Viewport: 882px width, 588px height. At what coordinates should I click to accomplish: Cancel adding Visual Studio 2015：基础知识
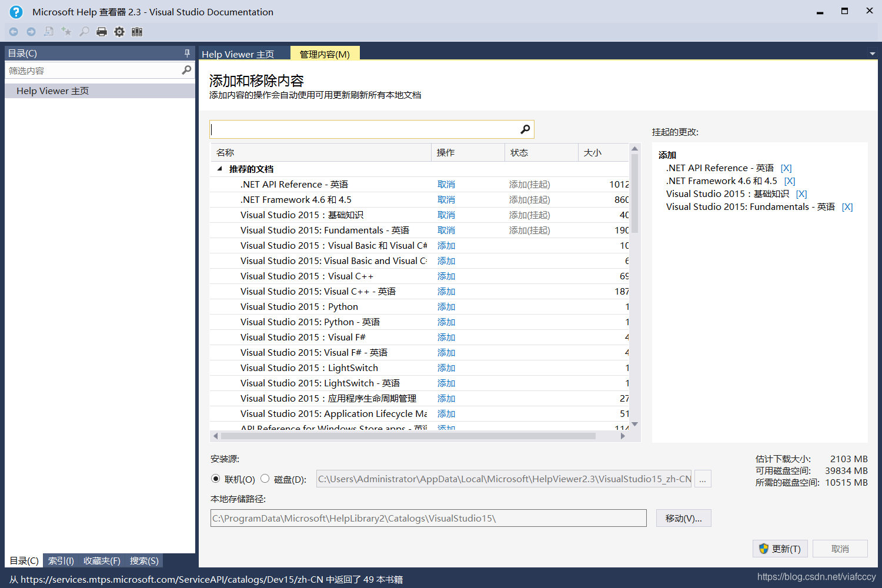coord(446,215)
